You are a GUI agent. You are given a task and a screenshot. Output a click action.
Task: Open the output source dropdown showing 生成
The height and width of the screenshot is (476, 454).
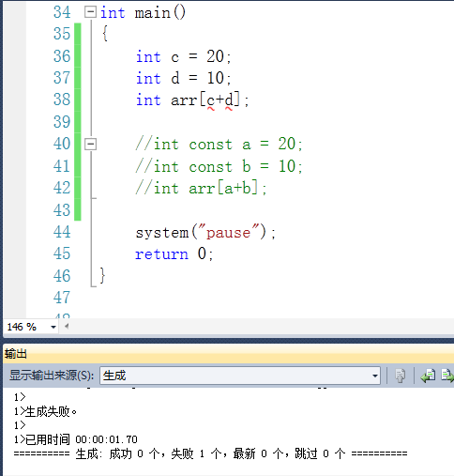240,376
